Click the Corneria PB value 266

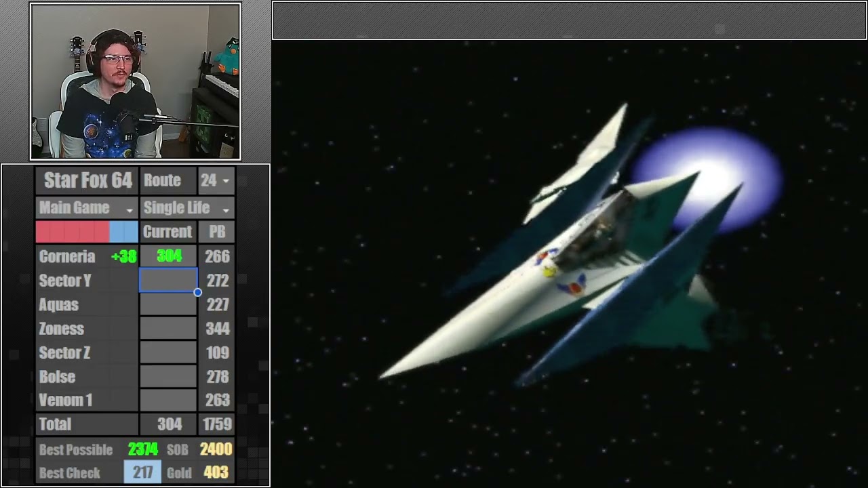coord(217,256)
